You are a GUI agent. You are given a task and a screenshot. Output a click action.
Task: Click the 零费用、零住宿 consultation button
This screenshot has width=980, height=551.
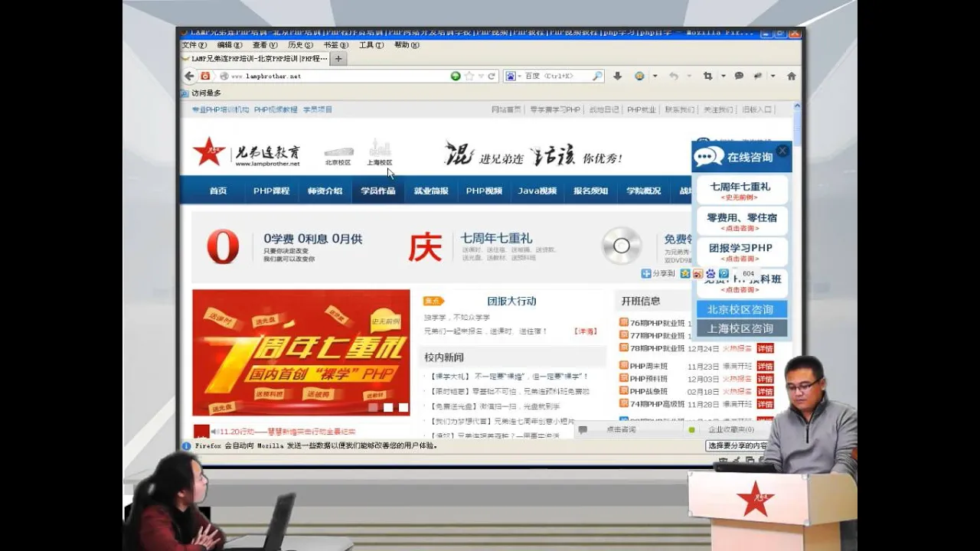pos(741,221)
